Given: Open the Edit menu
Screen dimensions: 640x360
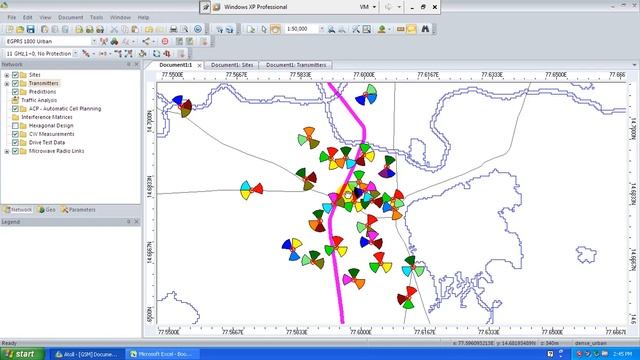Looking at the screenshot, I should pos(27,18).
